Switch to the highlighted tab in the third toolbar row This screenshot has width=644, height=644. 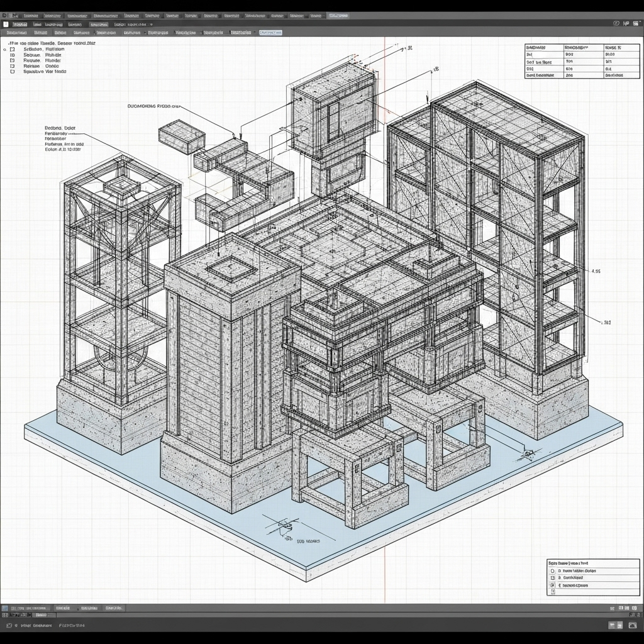pyautogui.click(x=270, y=32)
